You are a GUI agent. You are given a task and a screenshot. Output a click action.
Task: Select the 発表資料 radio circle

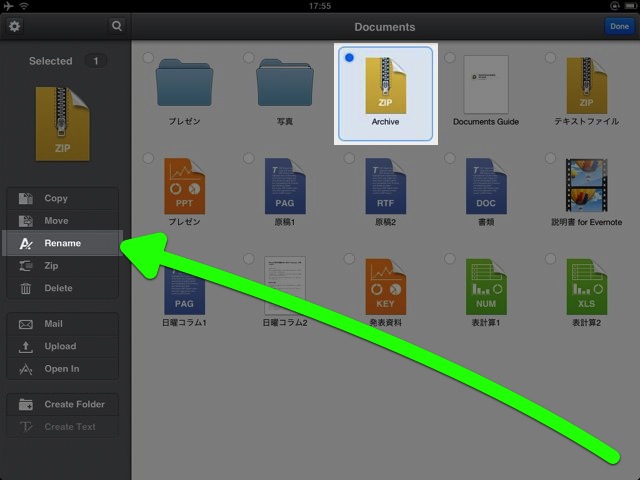[349, 258]
